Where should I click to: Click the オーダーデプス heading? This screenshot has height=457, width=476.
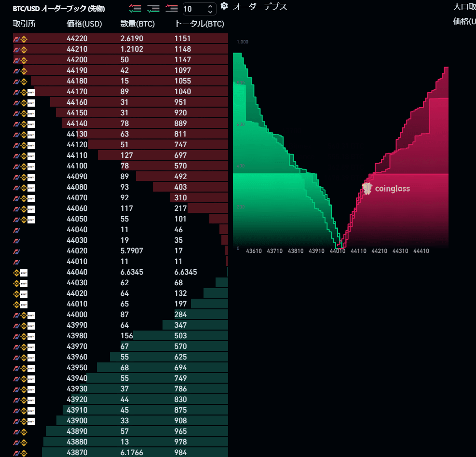(260, 7)
